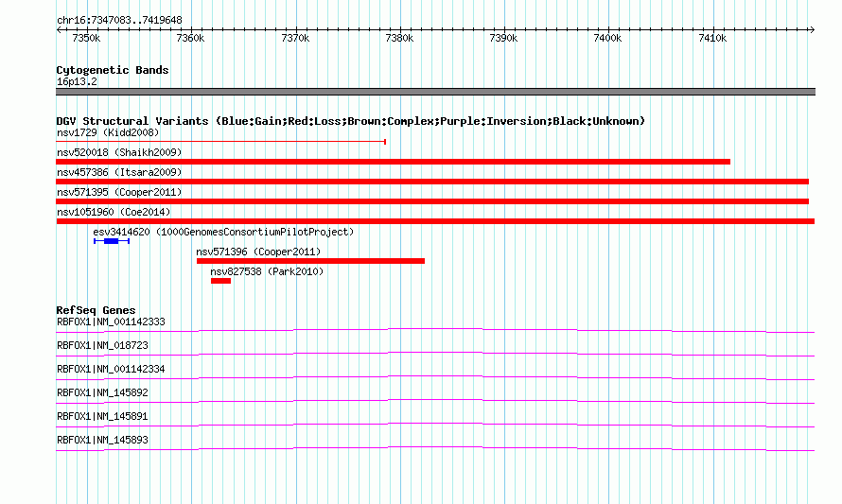
Task: Click the RBFOX1|NM_145893 gene label
Action: (x=102, y=440)
